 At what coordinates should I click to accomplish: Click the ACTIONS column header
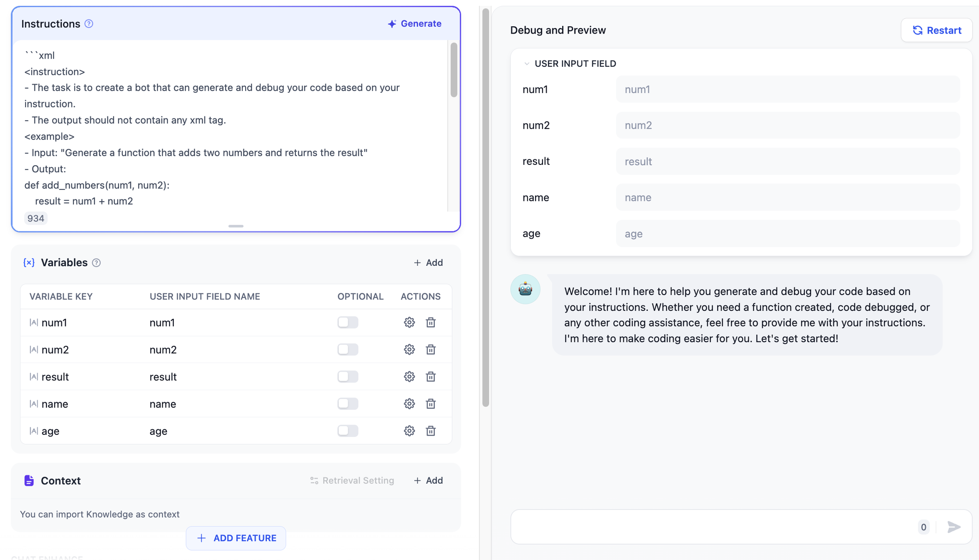[x=421, y=296]
